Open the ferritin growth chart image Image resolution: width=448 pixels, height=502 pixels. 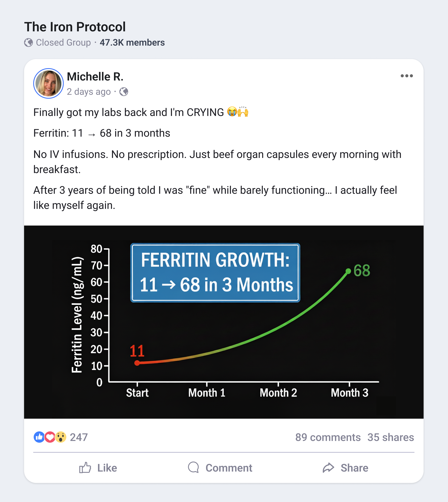click(224, 322)
